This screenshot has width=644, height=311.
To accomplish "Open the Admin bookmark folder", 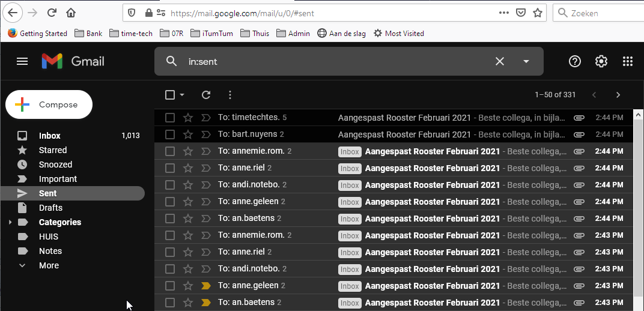I will point(293,33).
